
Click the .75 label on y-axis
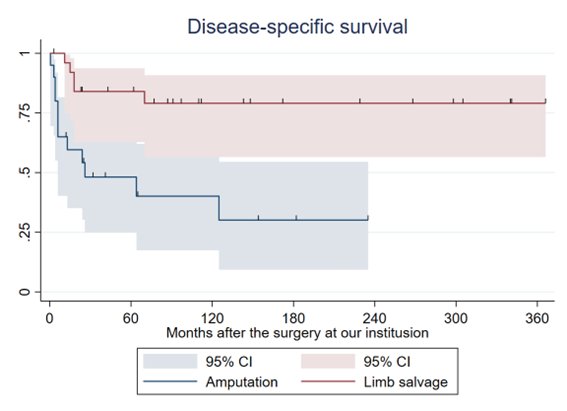24,113
